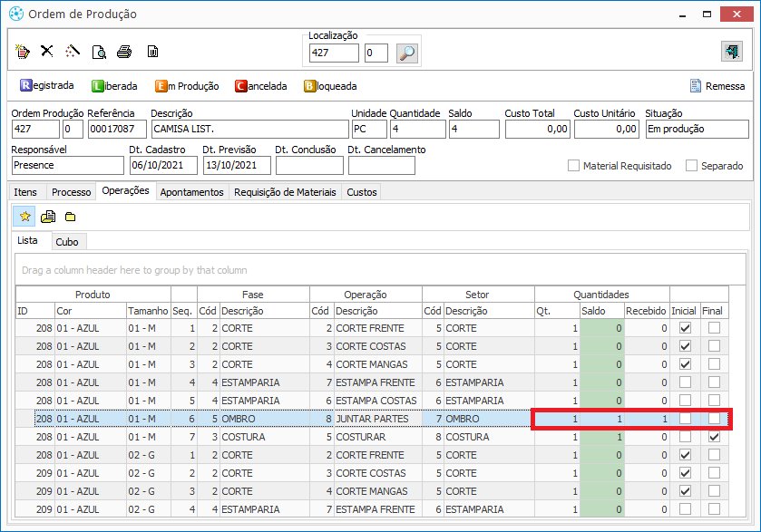Screen dimensions: 761x532
Task: Open the Requisição de Materiais tab
Action: click(285, 192)
